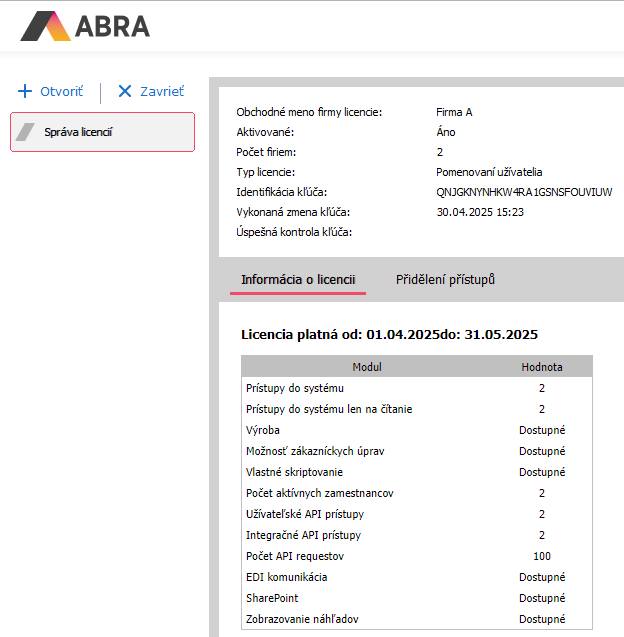This screenshot has height=637, width=624.
Task: Click the Hodnota column header
Action: (541, 367)
